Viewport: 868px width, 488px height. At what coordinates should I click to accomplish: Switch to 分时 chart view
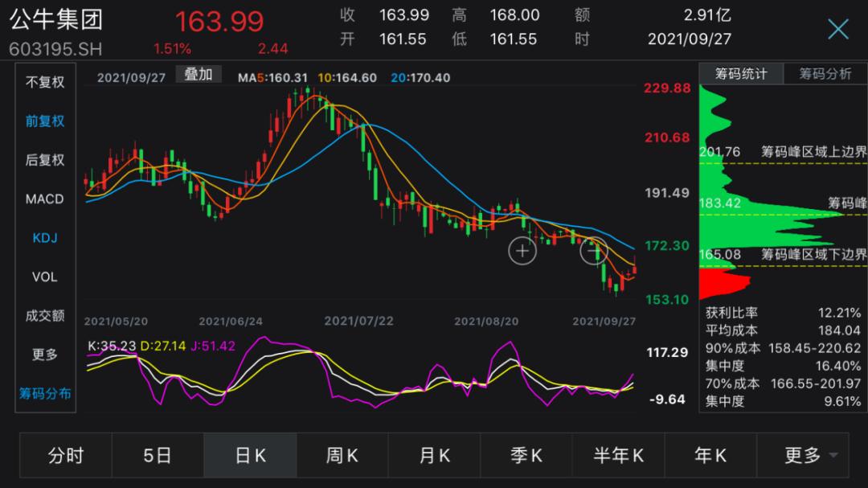(66, 455)
